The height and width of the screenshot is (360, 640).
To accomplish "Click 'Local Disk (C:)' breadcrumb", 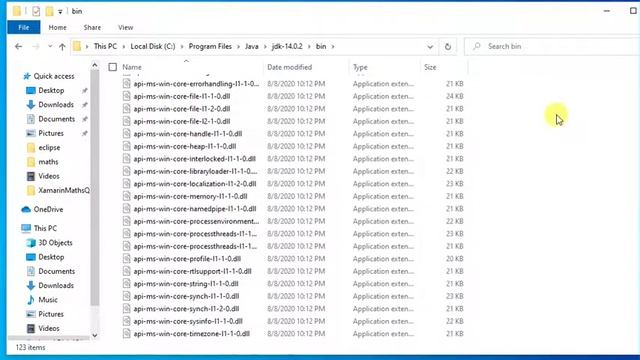I will (153, 46).
